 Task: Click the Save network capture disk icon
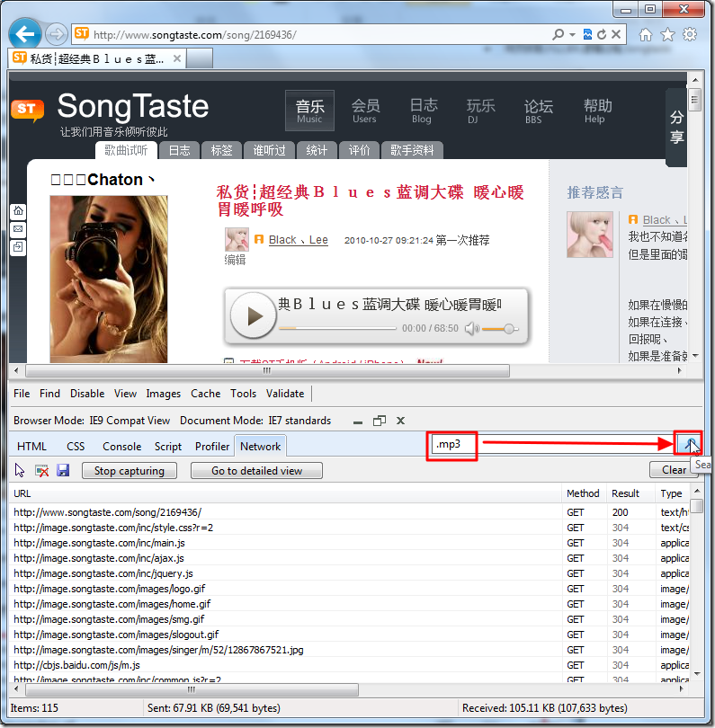point(63,470)
